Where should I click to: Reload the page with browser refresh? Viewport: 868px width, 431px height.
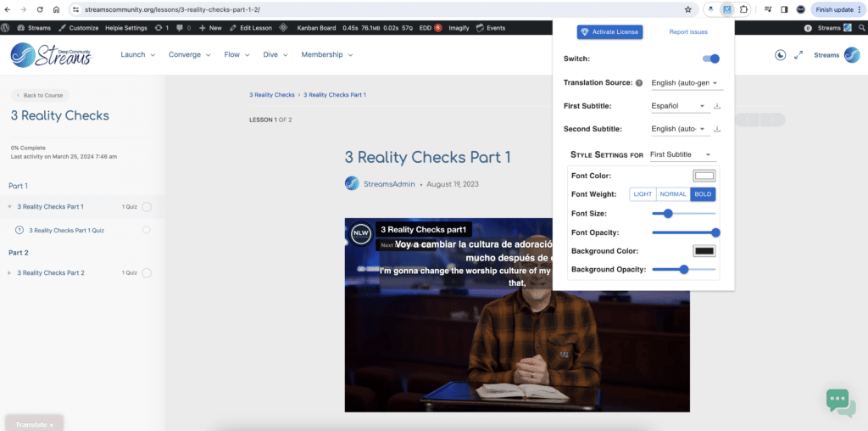tap(39, 9)
